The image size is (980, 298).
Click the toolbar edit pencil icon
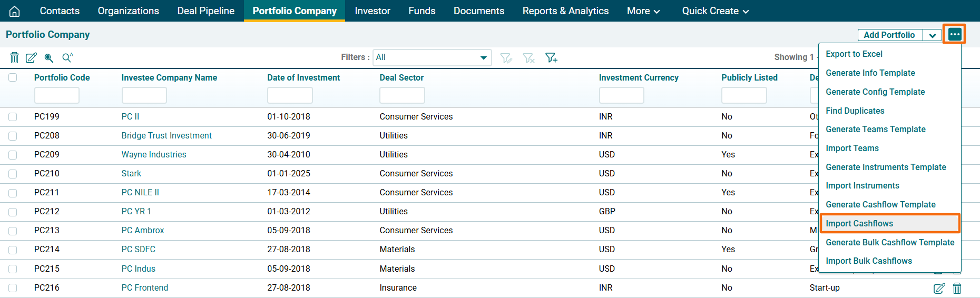tap(32, 57)
